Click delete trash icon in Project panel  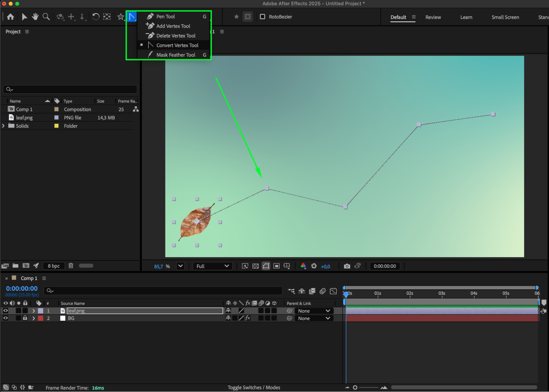pos(71,265)
